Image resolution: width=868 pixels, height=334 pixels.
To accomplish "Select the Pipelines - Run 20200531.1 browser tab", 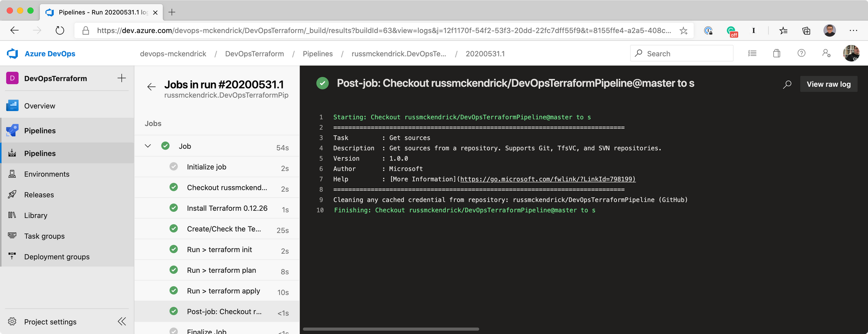I will click(102, 12).
